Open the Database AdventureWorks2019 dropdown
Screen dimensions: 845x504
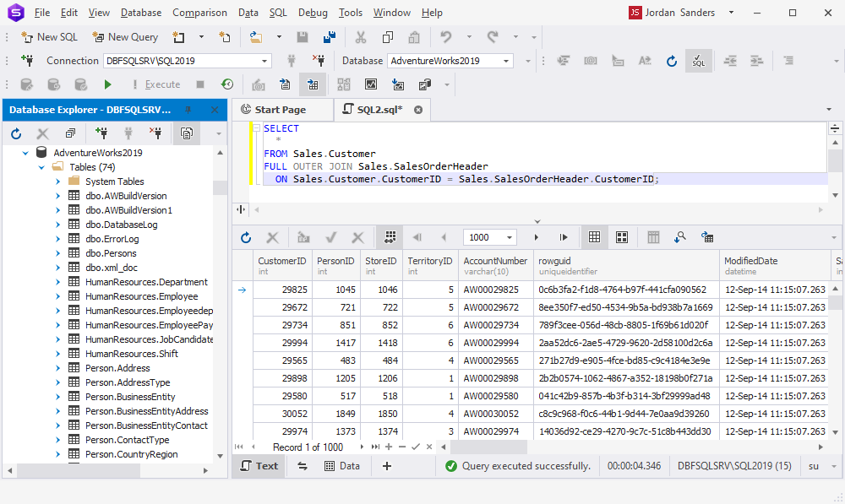pyautogui.click(x=506, y=61)
